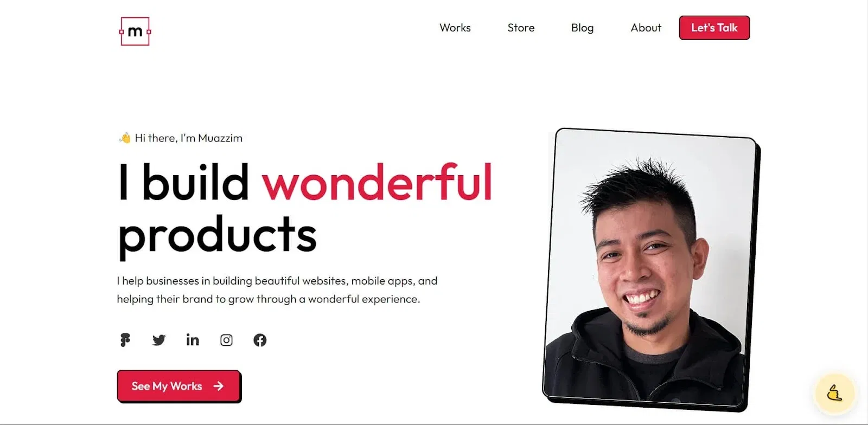
Task: Click the arrow inside See My Works
Action: coord(219,386)
